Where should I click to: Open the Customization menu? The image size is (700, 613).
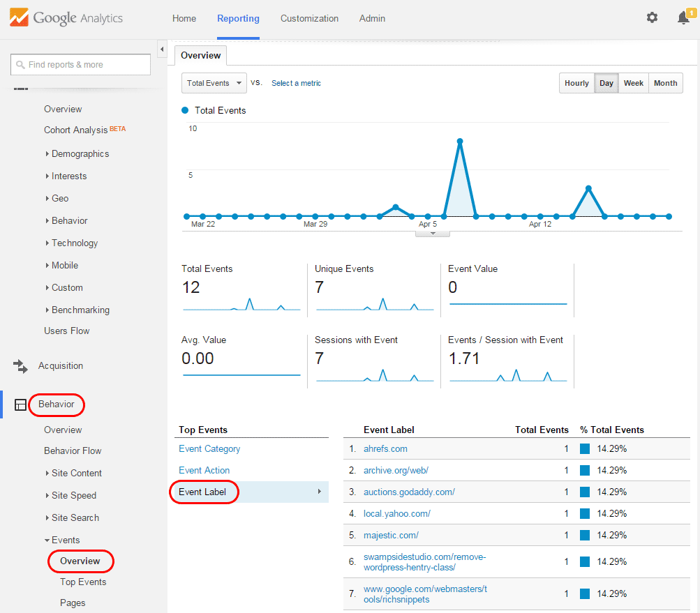tap(309, 18)
